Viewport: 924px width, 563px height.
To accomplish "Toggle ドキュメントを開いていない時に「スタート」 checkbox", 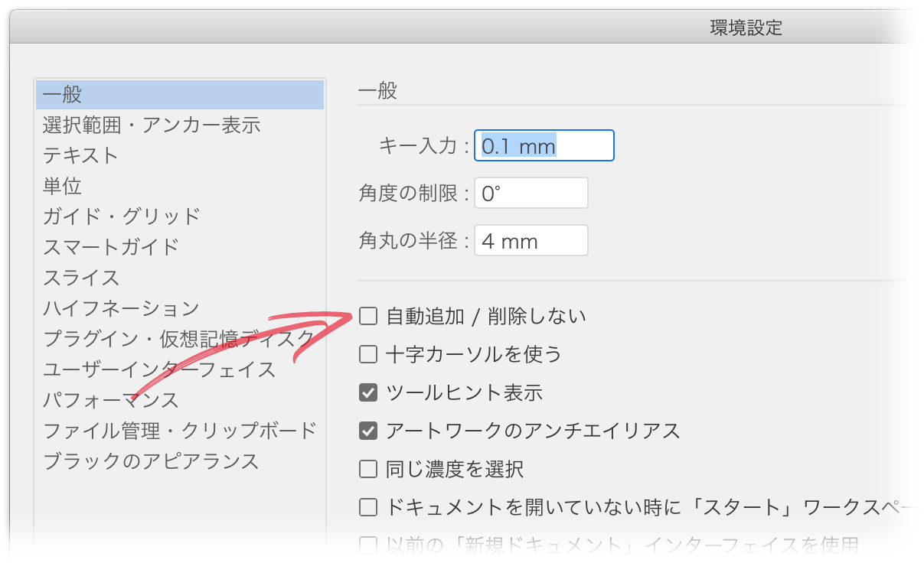I will coord(368,507).
